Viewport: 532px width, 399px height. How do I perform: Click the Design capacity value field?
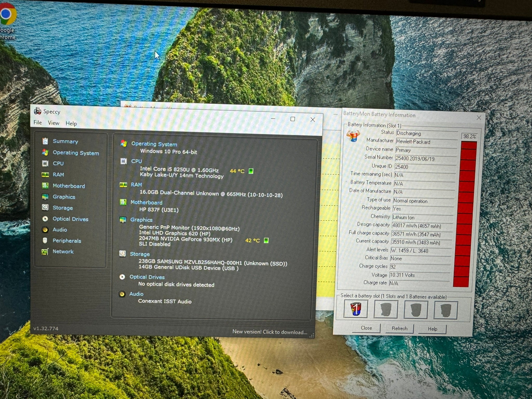coord(422,226)
